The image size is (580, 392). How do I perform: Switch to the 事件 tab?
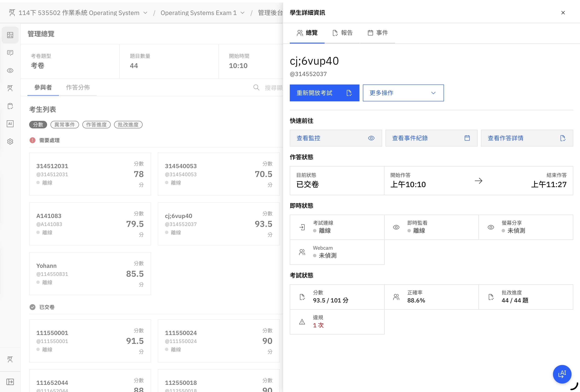(377, 33)
